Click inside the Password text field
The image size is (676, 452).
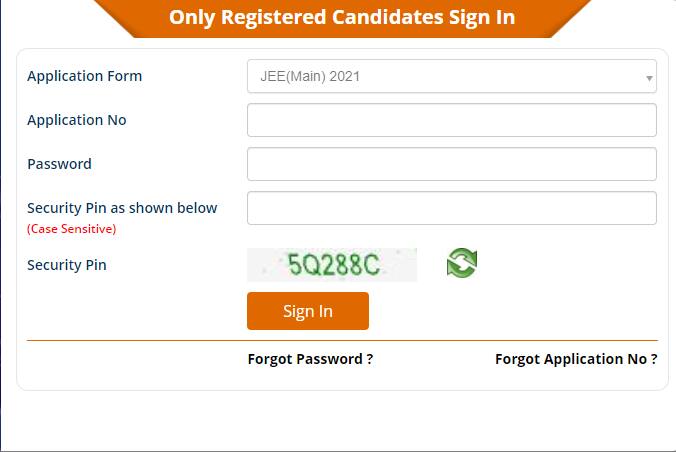451,164
